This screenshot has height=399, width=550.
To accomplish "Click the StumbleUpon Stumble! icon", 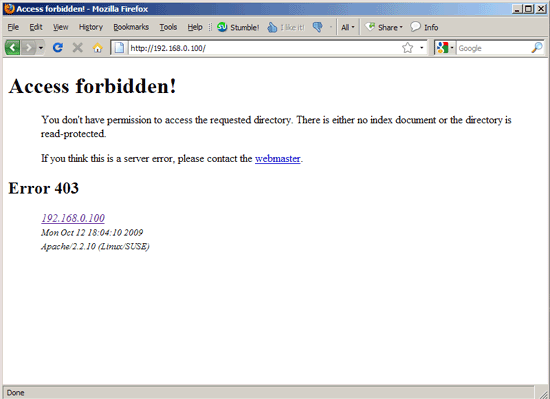I will (x=222, y=27).
